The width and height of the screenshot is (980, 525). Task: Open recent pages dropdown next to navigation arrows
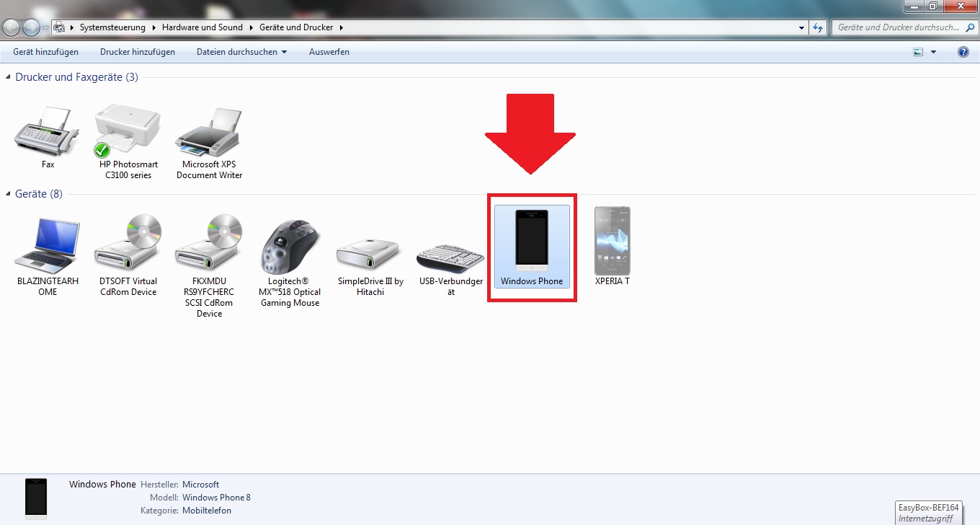click(x=46, y=27)
